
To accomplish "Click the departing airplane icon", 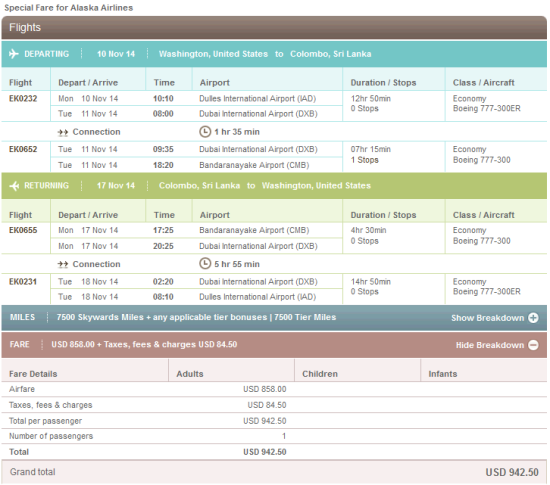I will 14,54.
